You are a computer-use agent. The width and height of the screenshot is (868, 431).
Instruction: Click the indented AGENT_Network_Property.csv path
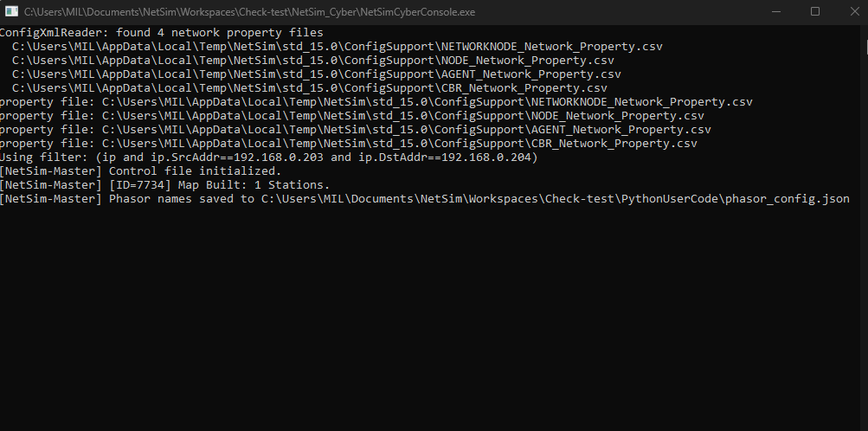[x=317, y=74]
